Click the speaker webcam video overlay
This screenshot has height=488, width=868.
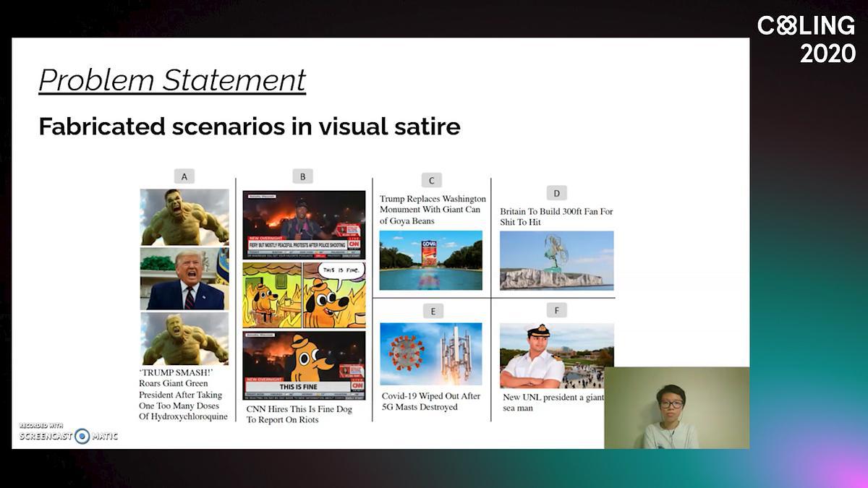(676, 408)
